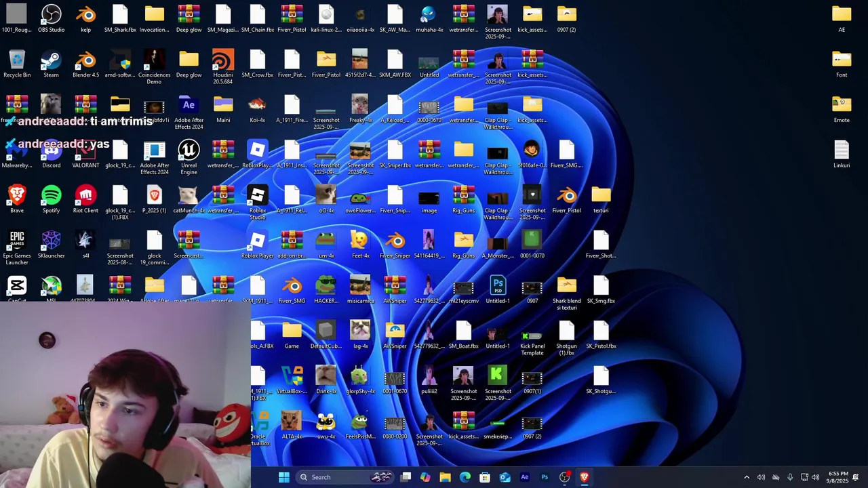Open the microphone tray icon
This screenshot has height=488, width=868.
790,477
